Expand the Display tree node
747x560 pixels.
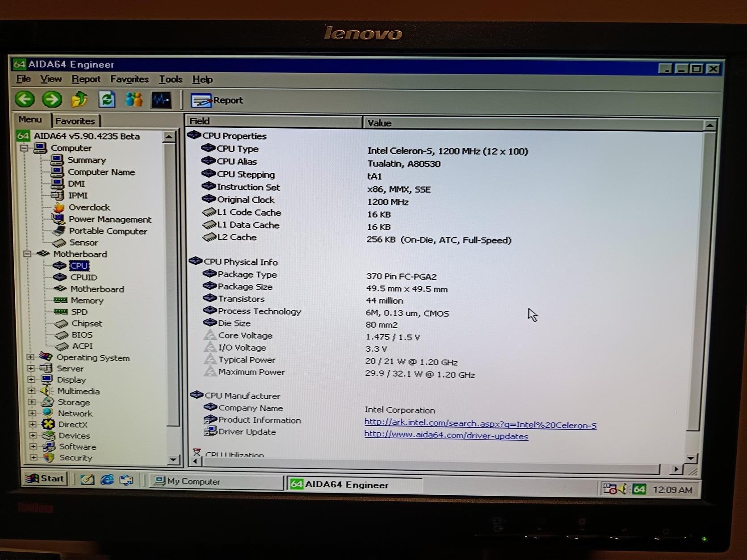point(31,379)
